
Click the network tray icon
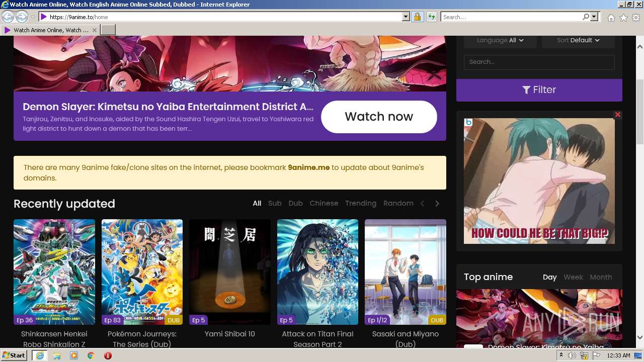(x=584, y=355)
